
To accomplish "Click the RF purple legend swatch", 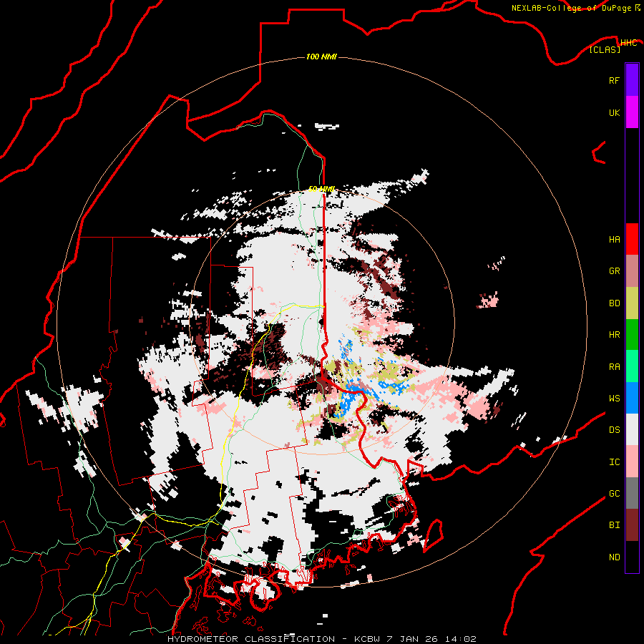I will 632,80.
